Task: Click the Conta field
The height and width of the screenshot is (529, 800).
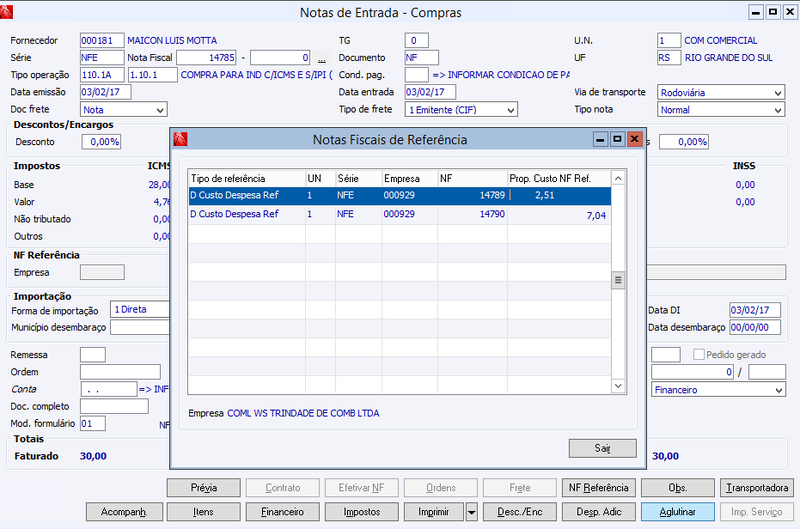Action: [109, 389]
